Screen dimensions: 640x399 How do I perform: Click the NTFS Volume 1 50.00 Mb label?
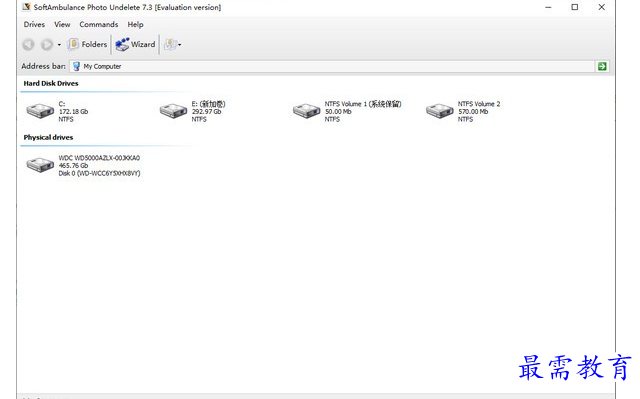363,111
